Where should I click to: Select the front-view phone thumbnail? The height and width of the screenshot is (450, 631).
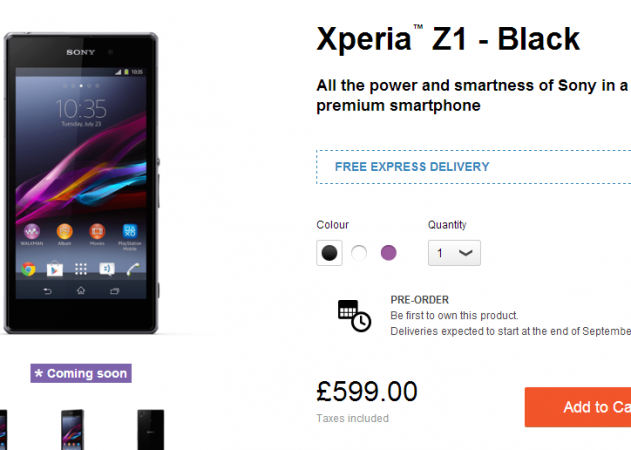point(72,429)
